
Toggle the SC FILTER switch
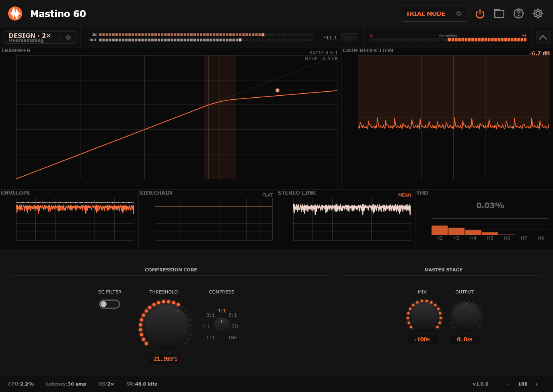click(x=109, y=304)
